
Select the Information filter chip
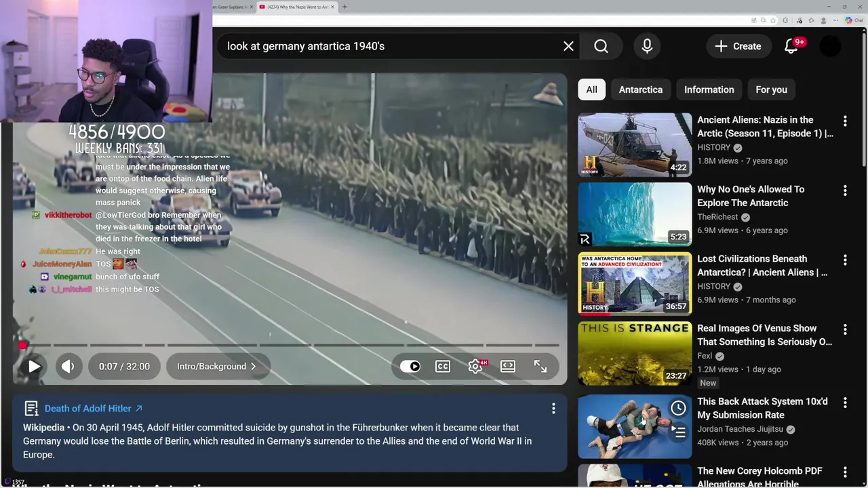[709, 89]
